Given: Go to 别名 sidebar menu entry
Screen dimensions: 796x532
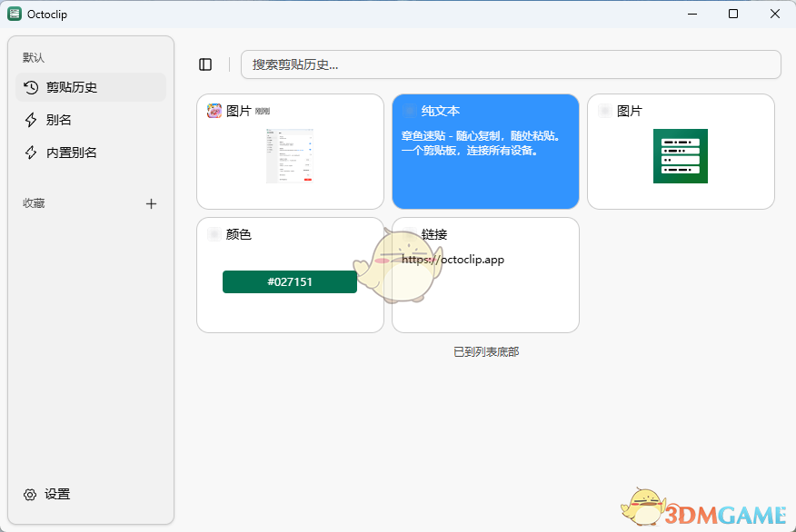Looking at the screenshot, I should [60, 119].
